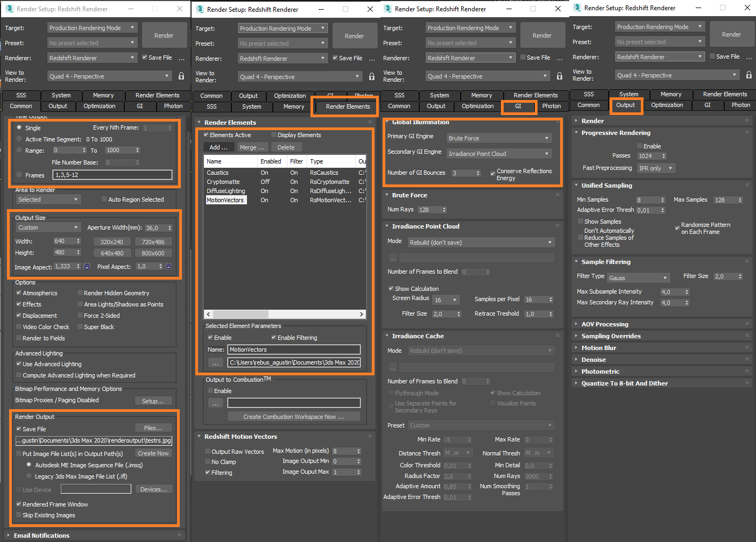Collapse Redshift Motion Vectors rollout
The image size is (756, 542).
coord(241,437)
